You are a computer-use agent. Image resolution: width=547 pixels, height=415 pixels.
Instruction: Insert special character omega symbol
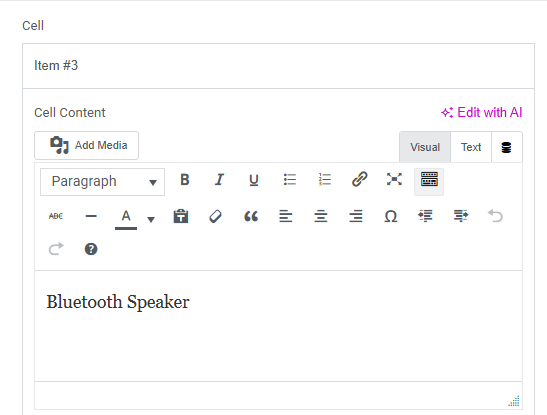[x=391, y=216]
